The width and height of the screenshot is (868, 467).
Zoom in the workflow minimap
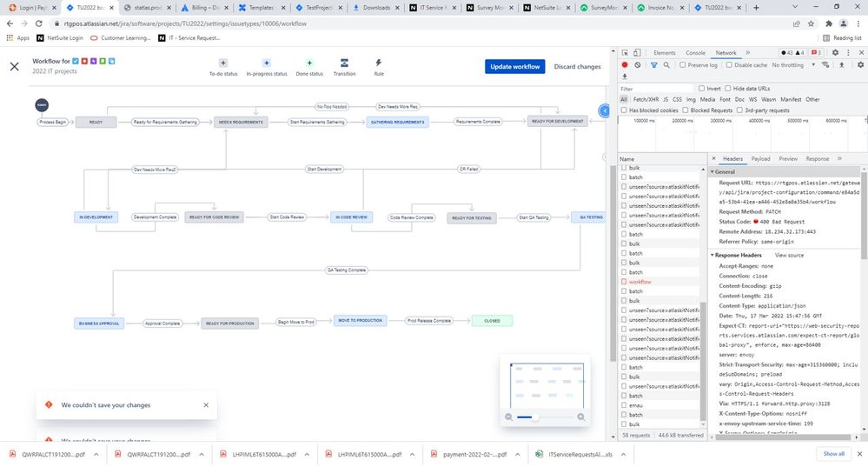(580, 417)
